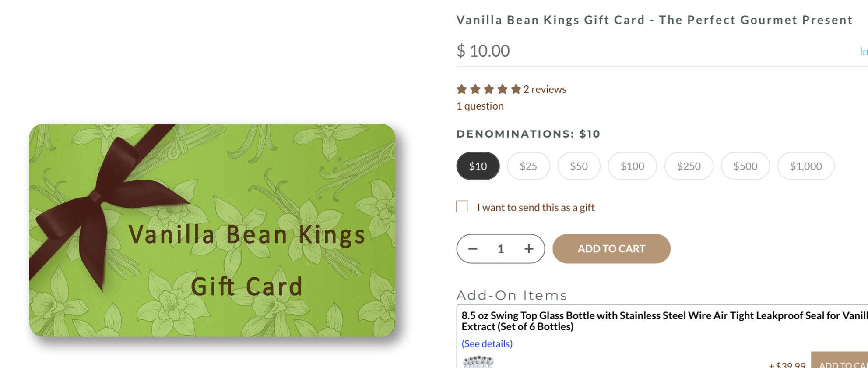868x368 pixels.
Task: Open the 2 reviews link
Action: (x=545, y=89)
